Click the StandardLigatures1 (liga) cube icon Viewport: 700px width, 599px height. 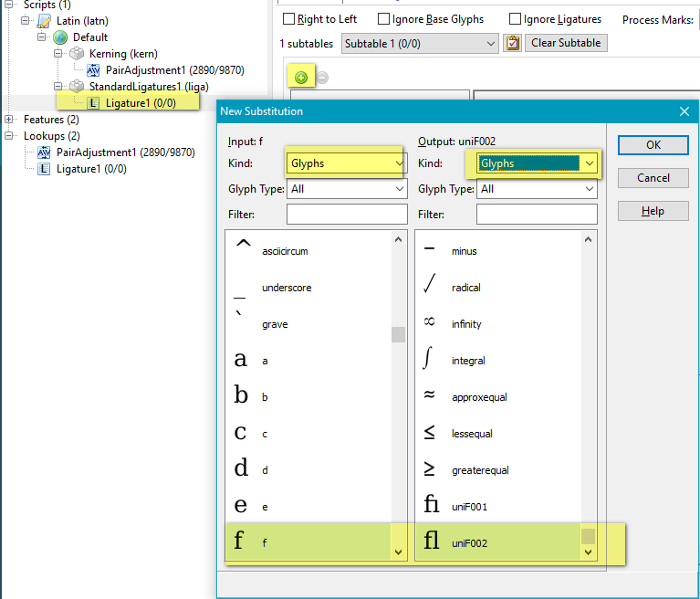[77, 86]
